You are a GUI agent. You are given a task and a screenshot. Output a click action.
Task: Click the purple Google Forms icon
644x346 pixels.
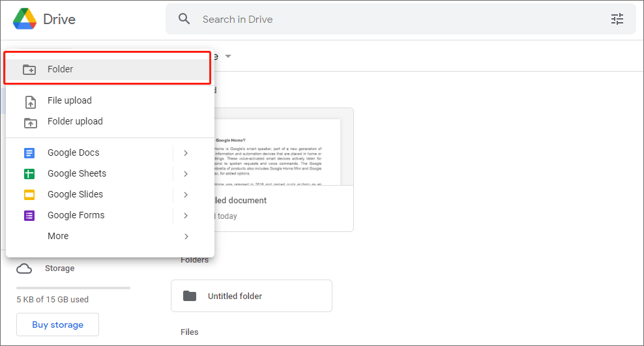tap(29, 216)
